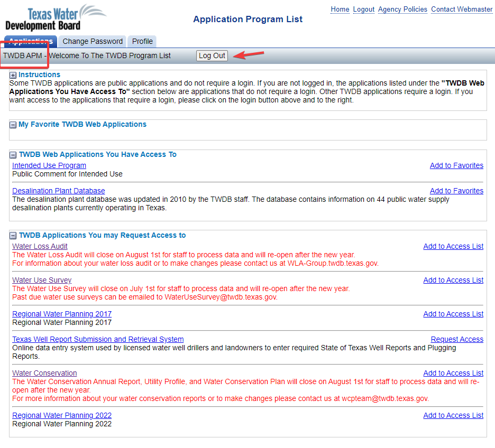The height and width of the screenshot is (448, 495).
Task: Add Regional Water Planning 2017 to Access List
Action: tap(453, 314)
